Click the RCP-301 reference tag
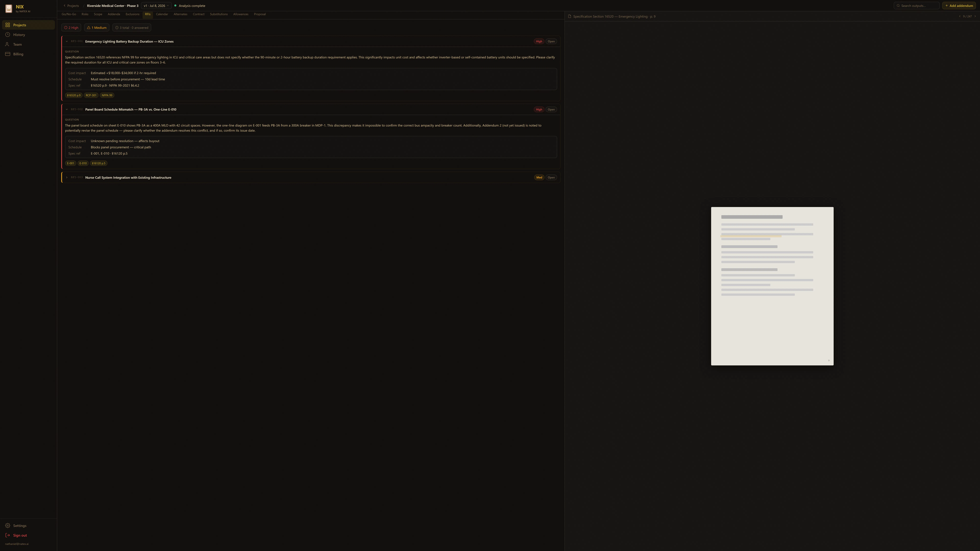980x551 pixels. tap(91, 95)
